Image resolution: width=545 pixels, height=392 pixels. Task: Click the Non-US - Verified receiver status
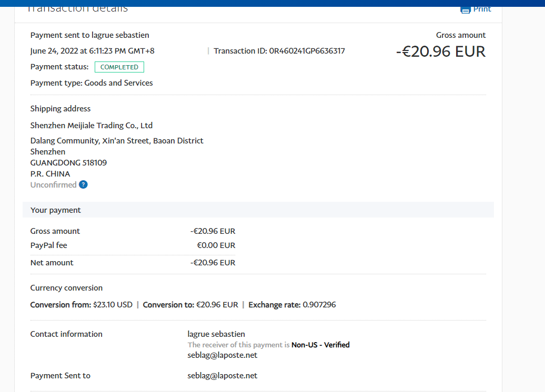pos(320,345)
